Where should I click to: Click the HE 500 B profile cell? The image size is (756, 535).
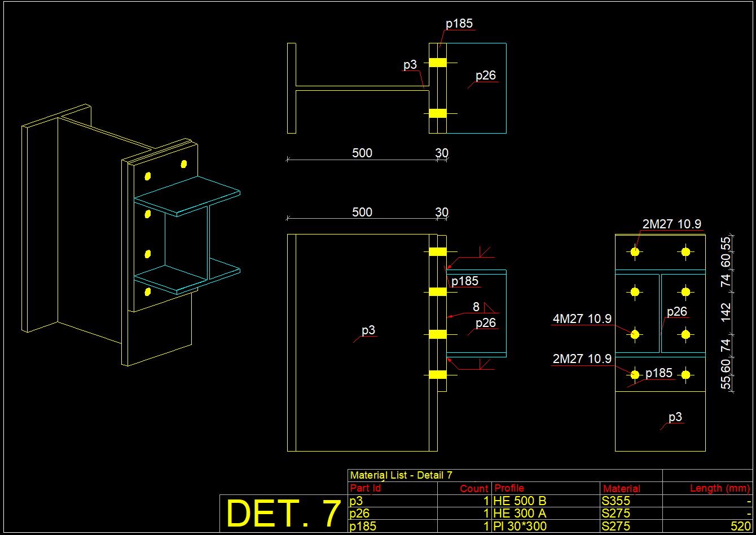520,501
